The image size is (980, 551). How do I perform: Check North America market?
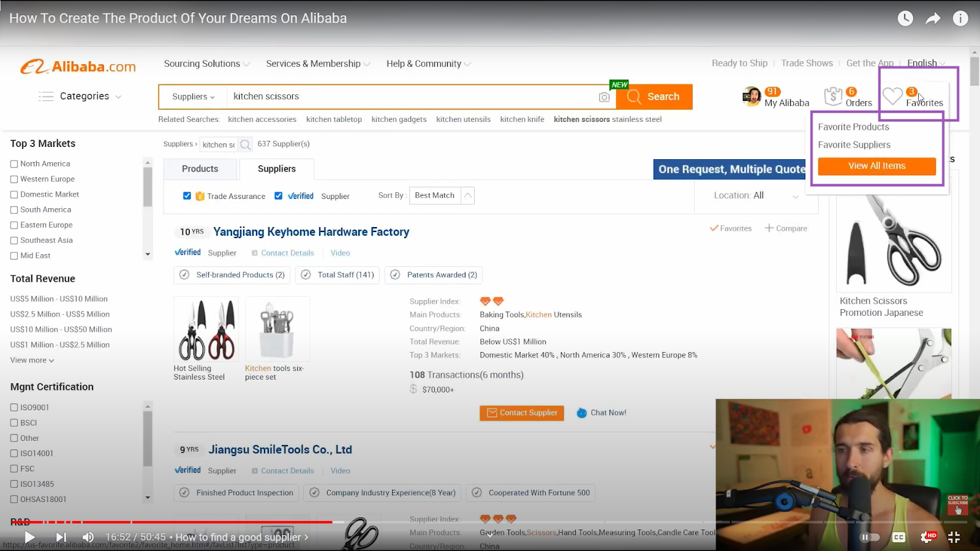pos(14,164)
